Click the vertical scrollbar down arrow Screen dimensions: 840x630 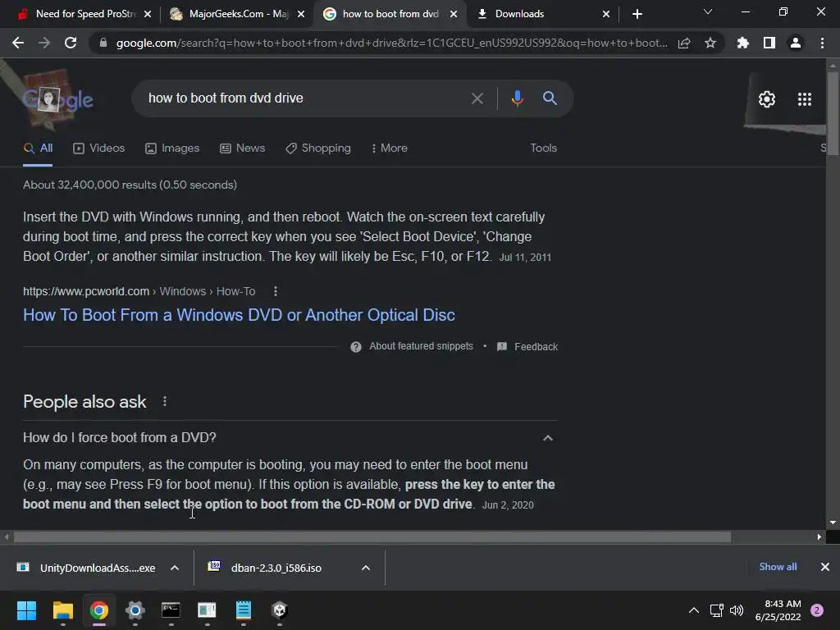pos(833,523)
